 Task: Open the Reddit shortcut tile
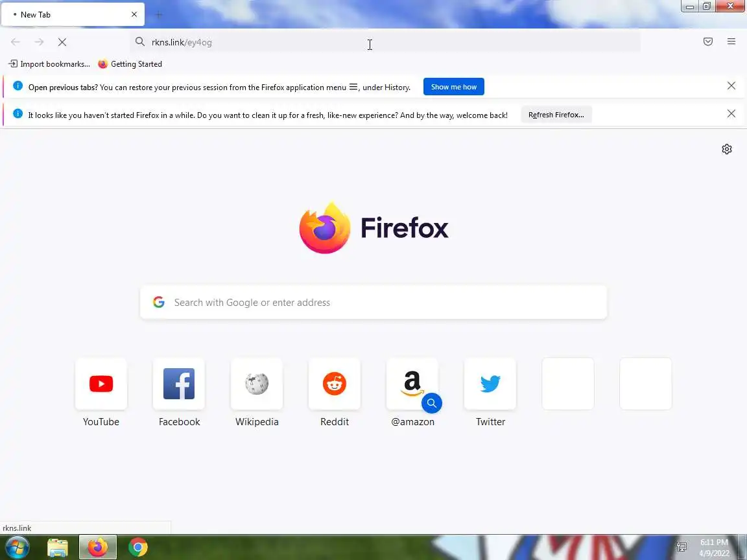(335, 384)
